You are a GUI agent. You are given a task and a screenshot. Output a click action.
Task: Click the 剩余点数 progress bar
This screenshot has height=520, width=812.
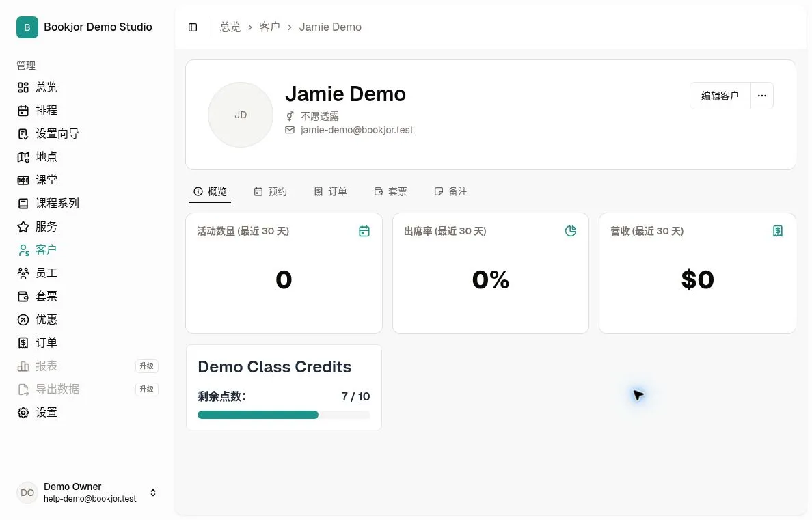tap(284, 415)
